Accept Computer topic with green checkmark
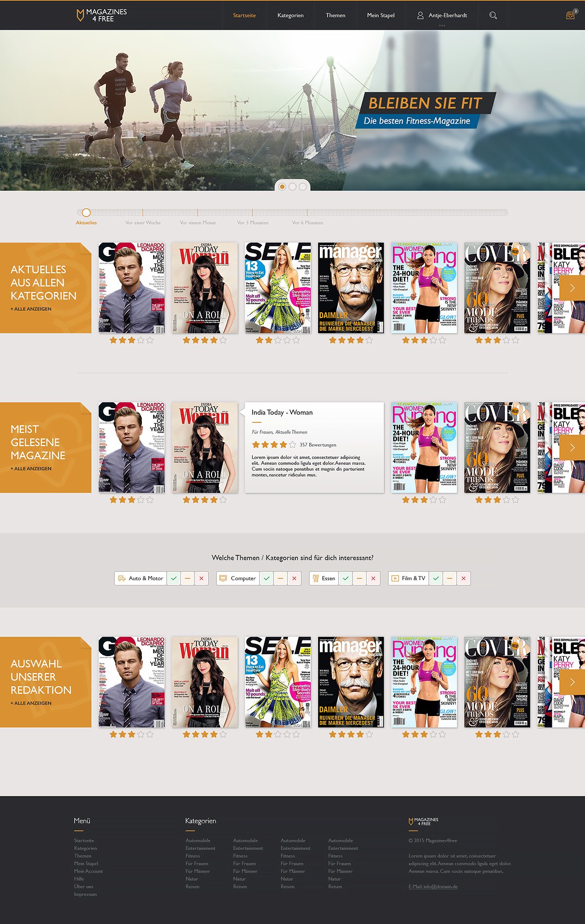Image resolution: width=585 pixels, height=924 pixels. (266, 578)
